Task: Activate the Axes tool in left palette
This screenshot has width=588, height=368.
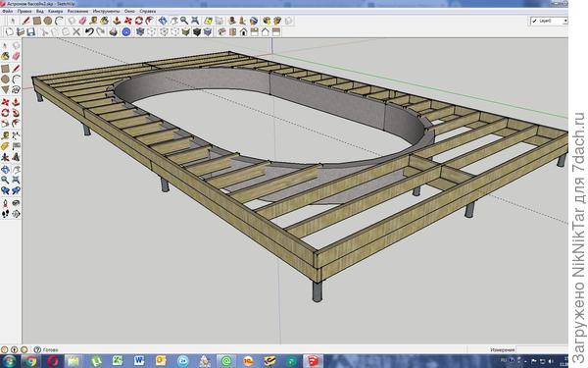Action: pos(5,157)
